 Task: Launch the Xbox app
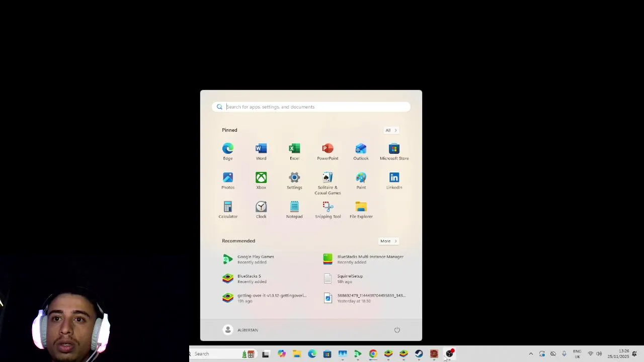(x=261, y=181)
